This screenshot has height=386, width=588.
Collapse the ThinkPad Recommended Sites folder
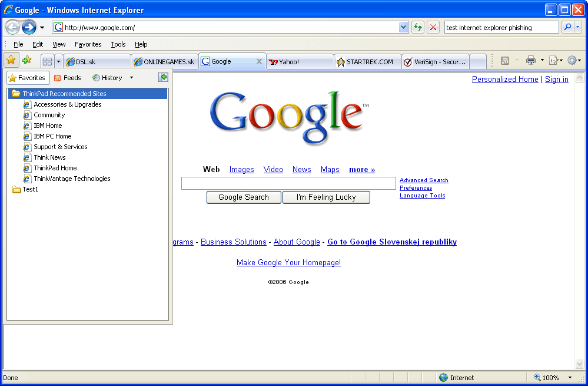tap(88, 94)
